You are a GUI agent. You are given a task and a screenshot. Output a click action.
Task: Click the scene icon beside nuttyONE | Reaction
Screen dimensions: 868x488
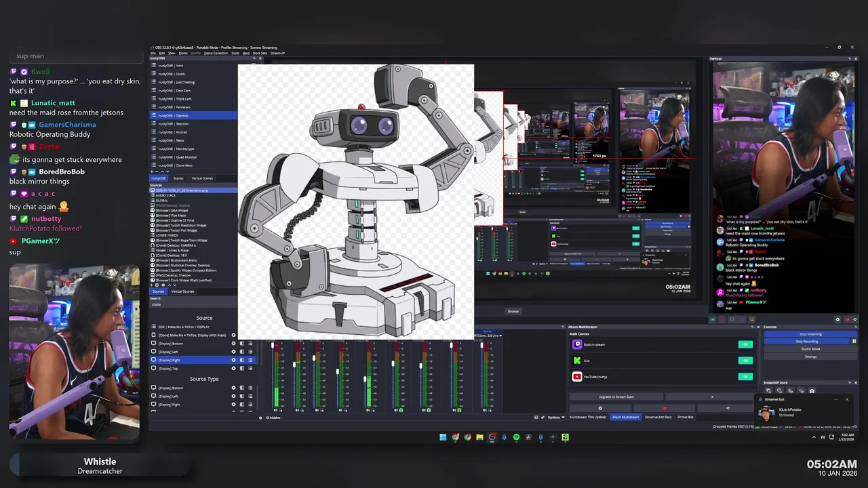(x=154, y=123)
